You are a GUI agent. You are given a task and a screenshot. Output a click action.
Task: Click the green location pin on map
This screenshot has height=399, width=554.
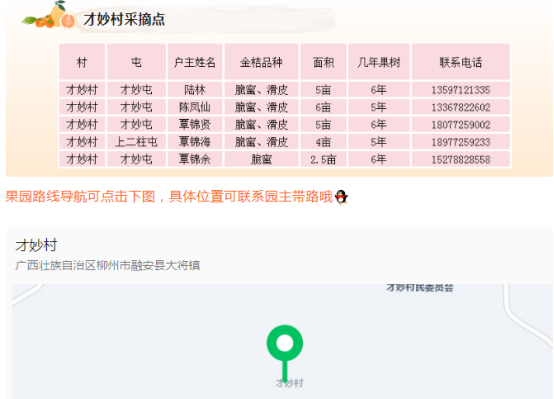pyautogui.click(x=285, y=352)
